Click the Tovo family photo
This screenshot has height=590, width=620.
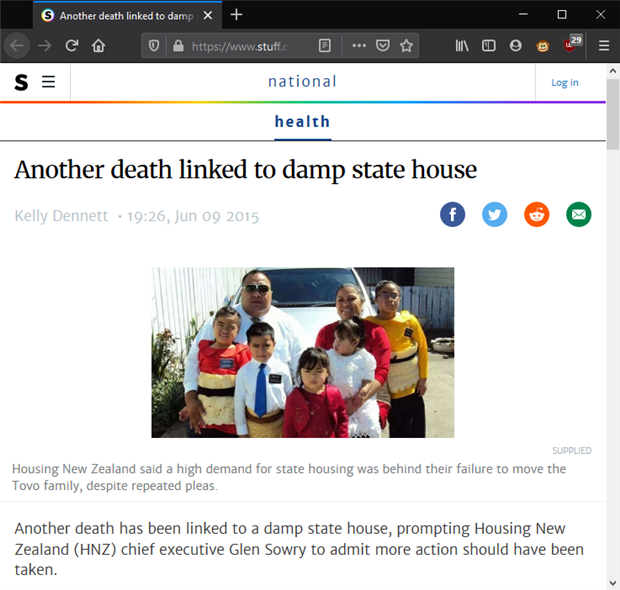tap(302, 352)
